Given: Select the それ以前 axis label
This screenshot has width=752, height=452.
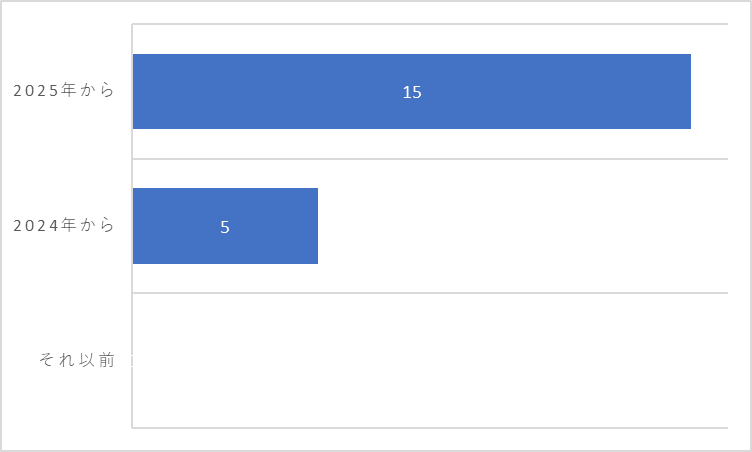Looking at the screenshot, I should pyautogui.click(x=77, y=360).
